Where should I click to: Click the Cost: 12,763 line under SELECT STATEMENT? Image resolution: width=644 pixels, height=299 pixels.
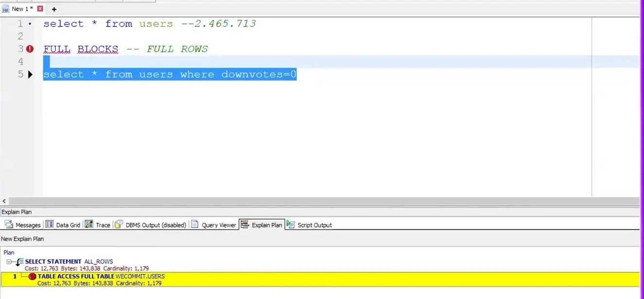point(87,268)
